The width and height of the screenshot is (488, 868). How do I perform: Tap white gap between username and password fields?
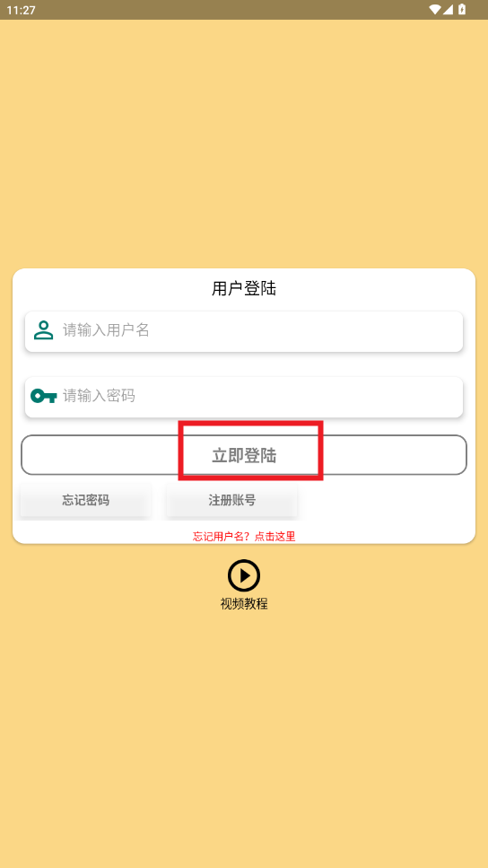244,364
